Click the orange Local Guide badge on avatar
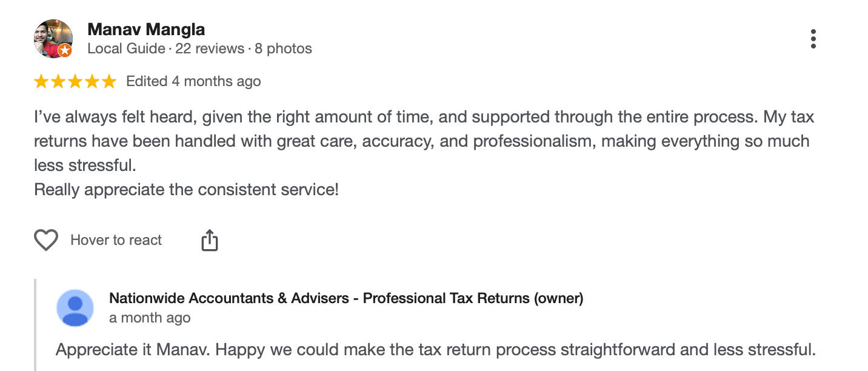The height and width of the screenshot is (371, 868). pyautogui.click(x=65, y=50)
